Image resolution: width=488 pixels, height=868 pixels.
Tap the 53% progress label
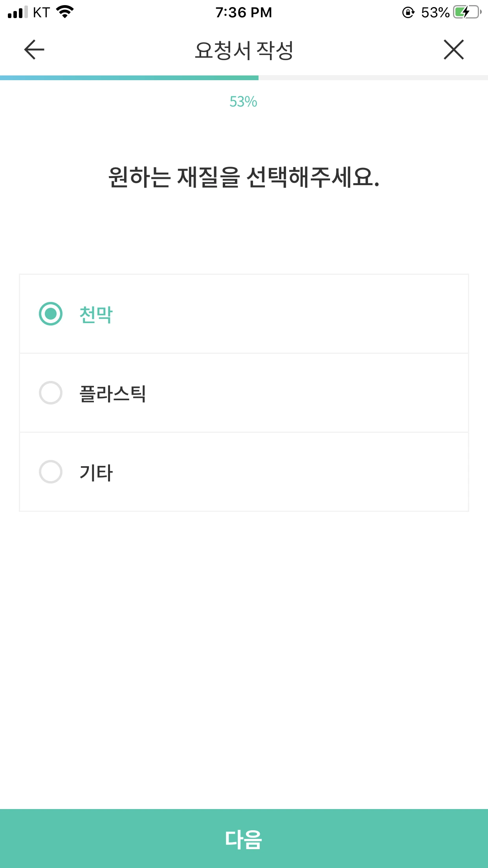244,102
